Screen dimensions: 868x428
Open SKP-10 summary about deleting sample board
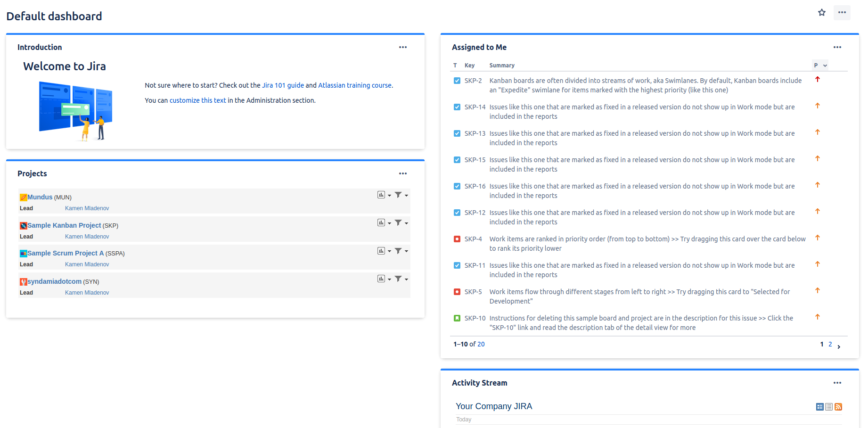(641, 323)
